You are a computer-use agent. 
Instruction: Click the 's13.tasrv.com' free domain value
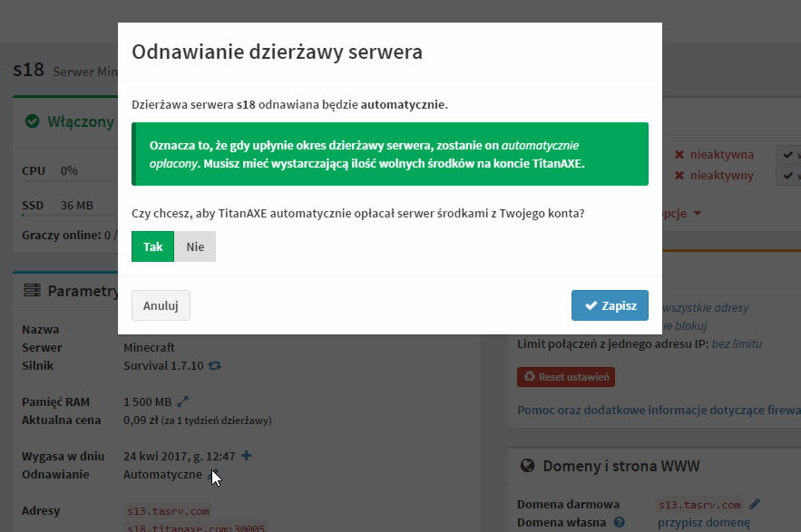tap(699, 505)
